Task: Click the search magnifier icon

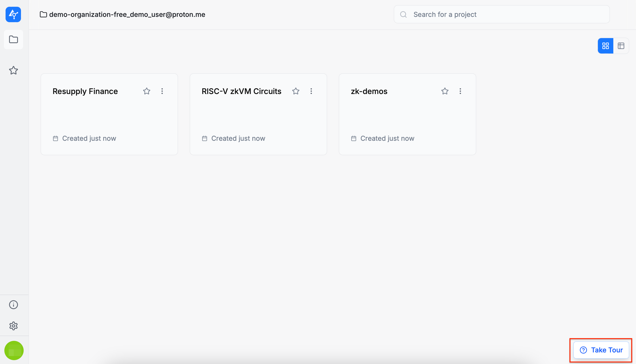Action: click(x=403, y=14)
